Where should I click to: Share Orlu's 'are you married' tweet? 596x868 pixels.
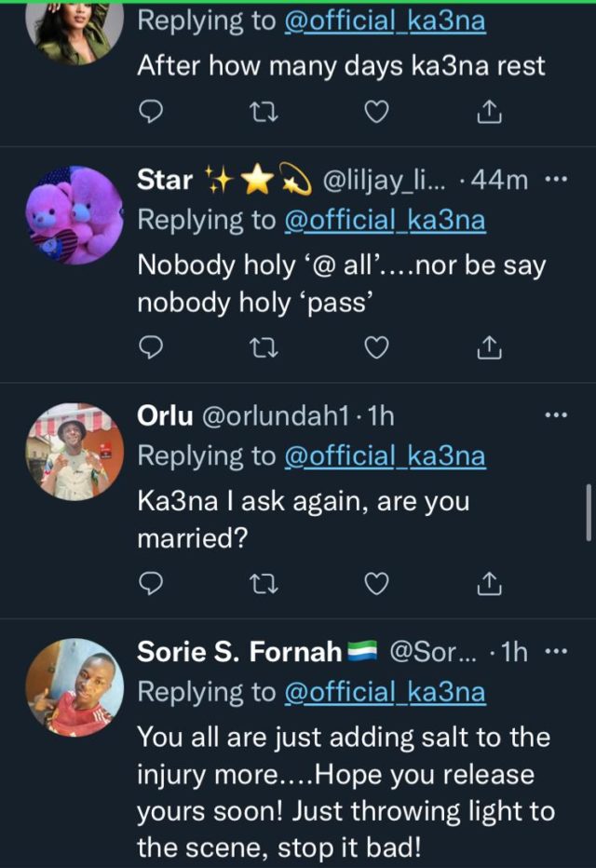(x=487, y=584)
